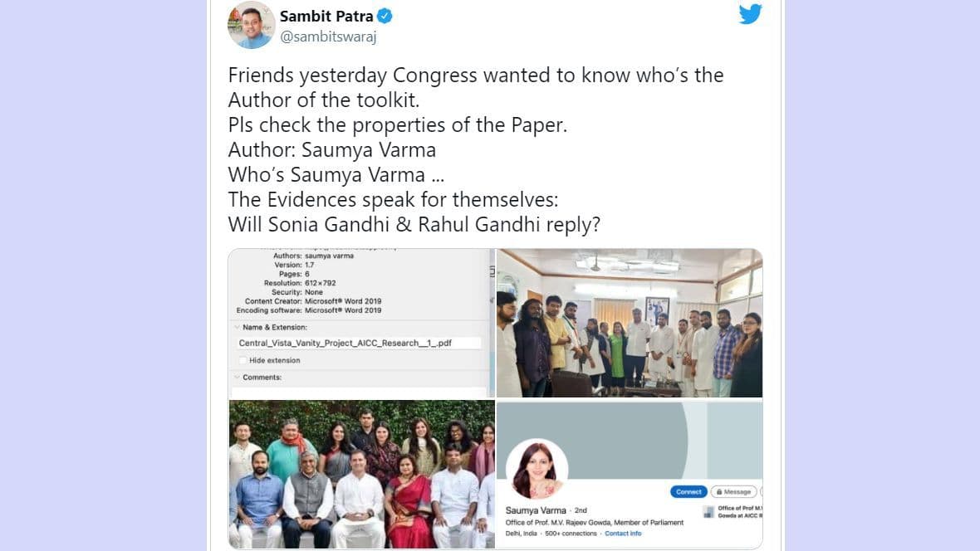Click the Office of Prof Gowda logo
980x551 pixels.
tap(708, 512)
